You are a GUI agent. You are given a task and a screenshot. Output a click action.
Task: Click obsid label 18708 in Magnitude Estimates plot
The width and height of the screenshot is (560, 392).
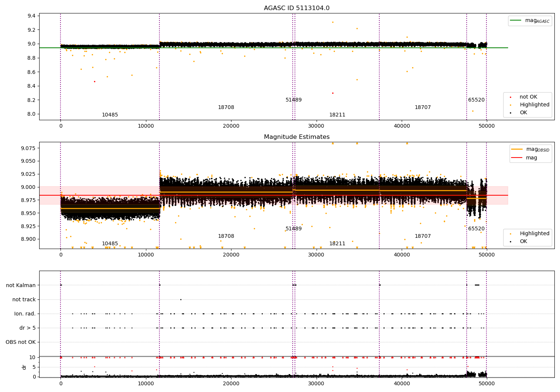[226, 236]
